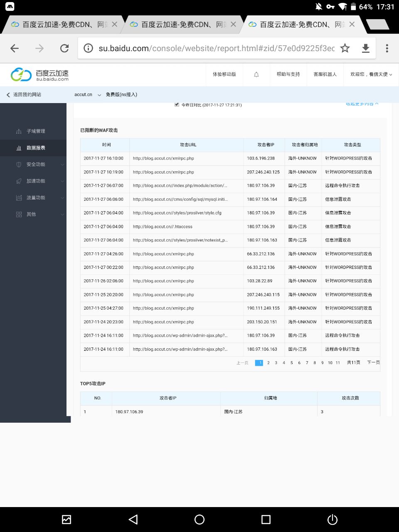Image resolution: width=399 pixels, height=532 pixels.
Task: Select 子域管理 in the sidebar
Action: coord(36,131)
